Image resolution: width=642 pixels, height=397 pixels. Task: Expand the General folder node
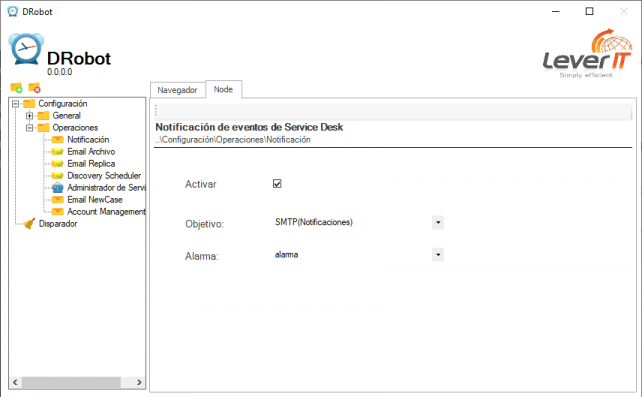click(29, 116)
